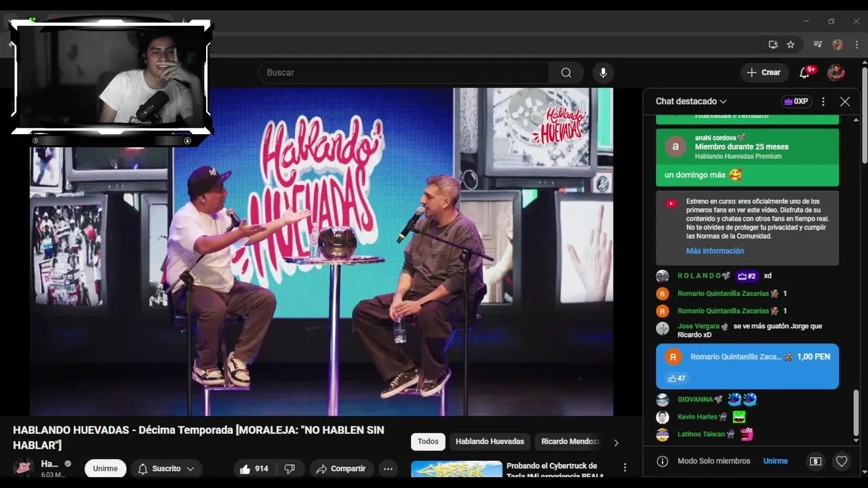
Task: Open Romario Quintanilla super chat card
Action: [x=747, y=367]
